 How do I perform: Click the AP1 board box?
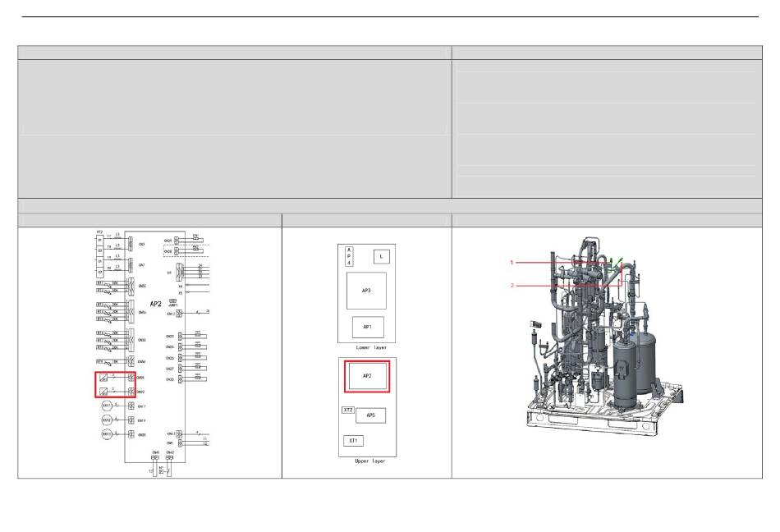[x=368, y=327]
